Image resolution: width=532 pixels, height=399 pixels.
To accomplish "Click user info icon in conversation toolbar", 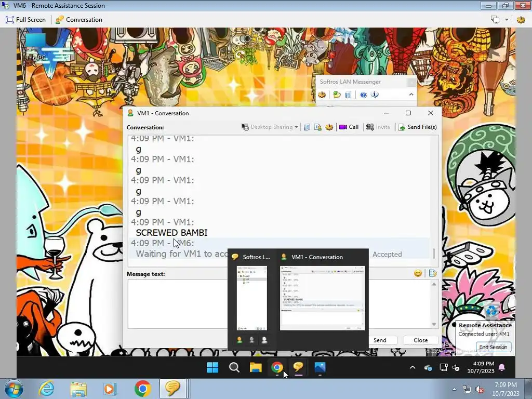I will (x=318, y=127).
